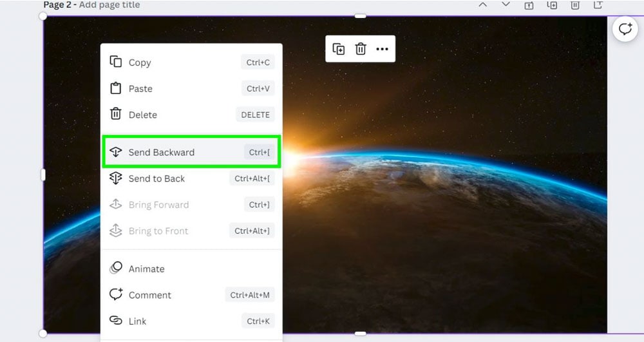
Task: Select Delete in the context menu
Action: [x=191, y=115]
